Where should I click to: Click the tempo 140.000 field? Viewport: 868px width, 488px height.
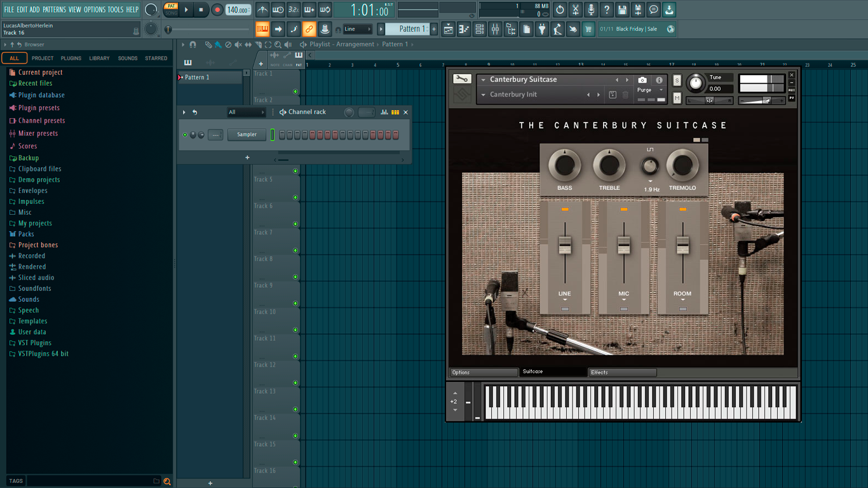(x=238, y=10)
